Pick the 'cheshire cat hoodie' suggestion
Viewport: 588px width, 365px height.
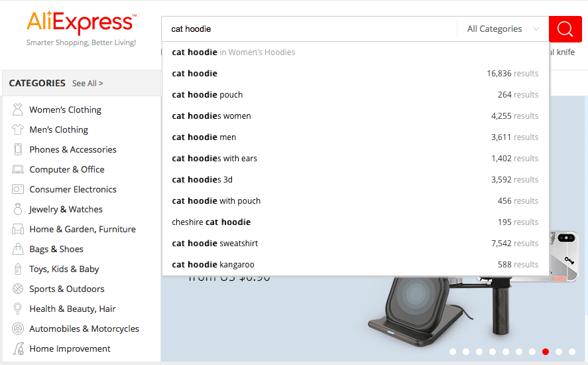click(x=211, y=222)
